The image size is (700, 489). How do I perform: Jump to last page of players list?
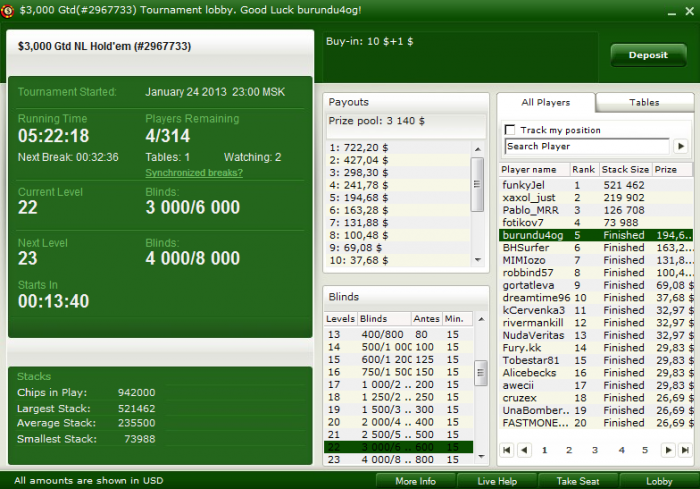pos(685,450)
